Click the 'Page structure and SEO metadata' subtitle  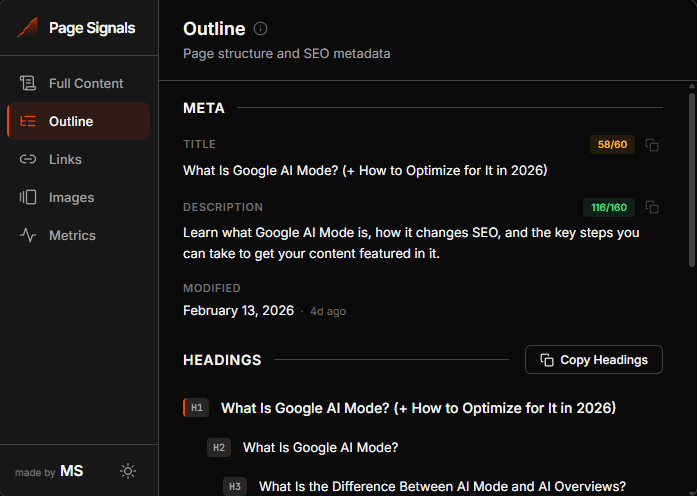(287, 54)
